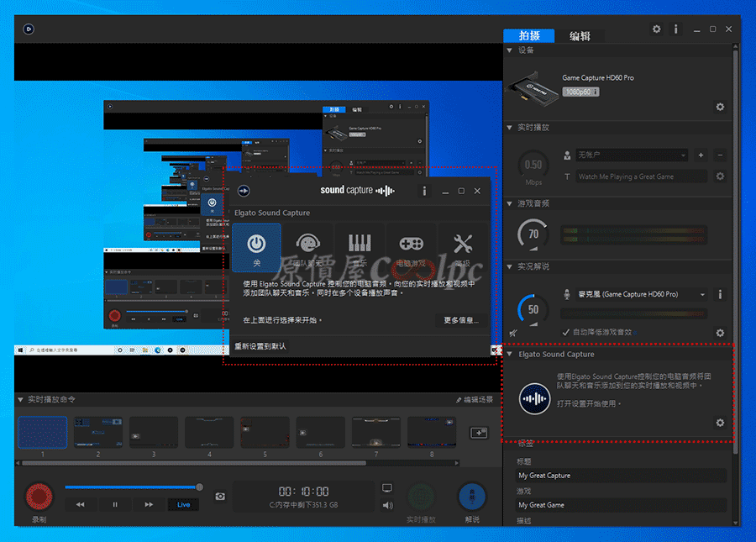Click the info badge on 1080p60 label
Image resolution: width=756 pixels, height=542 pixels.
point(596,92)
